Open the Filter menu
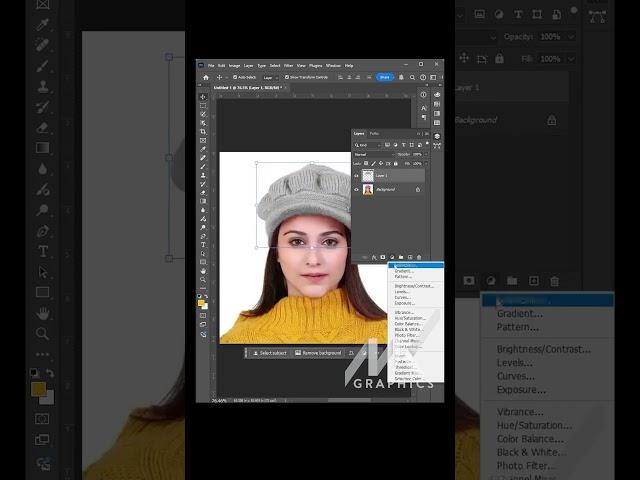 (288, 65)
